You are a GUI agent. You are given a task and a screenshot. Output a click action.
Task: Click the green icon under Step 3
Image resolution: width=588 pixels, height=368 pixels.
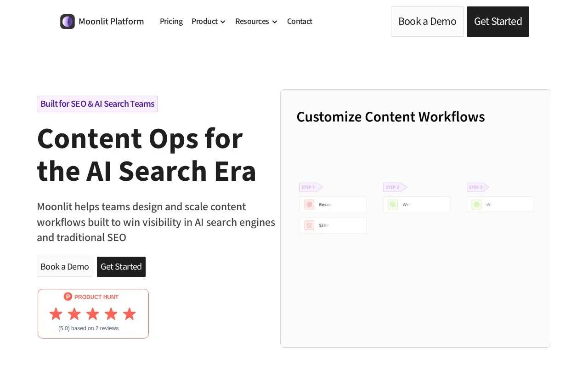476,205
